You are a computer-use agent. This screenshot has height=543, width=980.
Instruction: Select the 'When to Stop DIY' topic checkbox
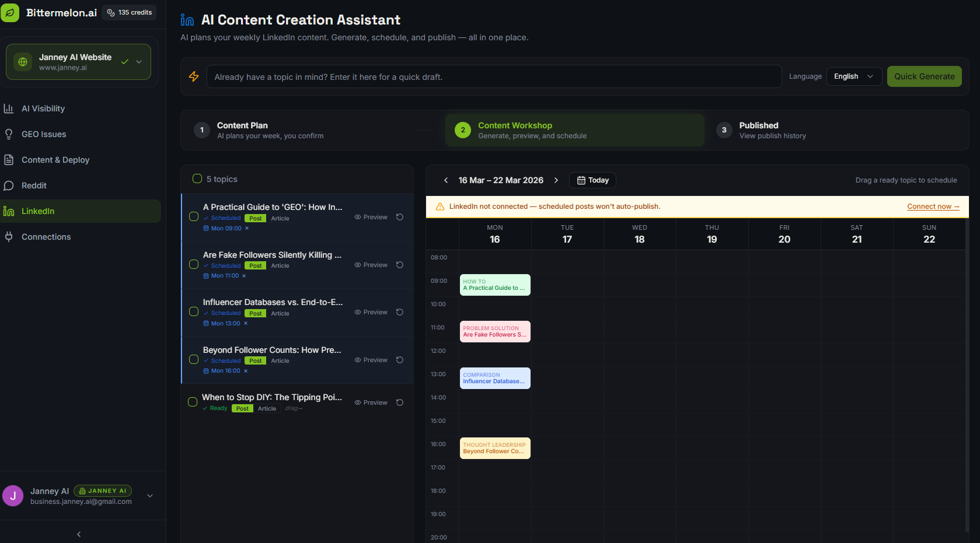[193, 402]
